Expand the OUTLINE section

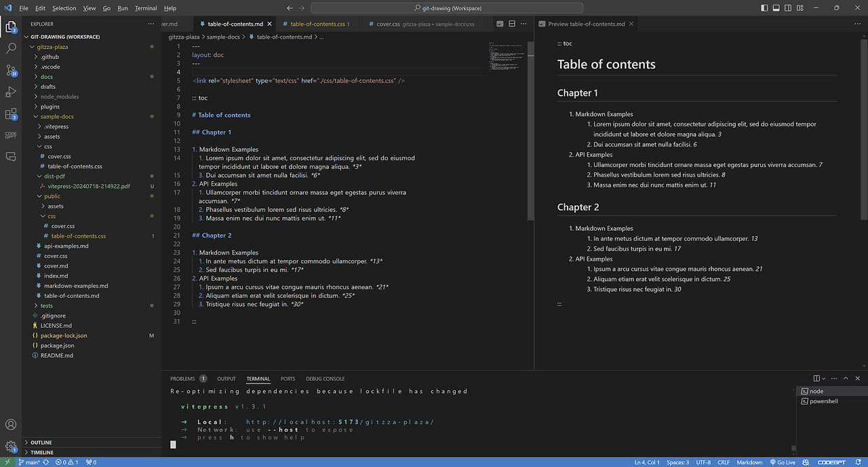point(41,443)
